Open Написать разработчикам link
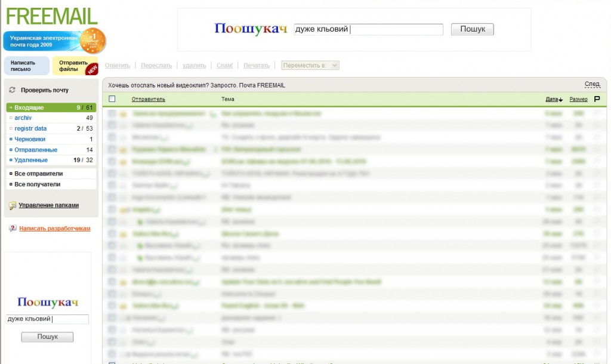611x364 pixels. pyautogui.click(x=54, y=229)
